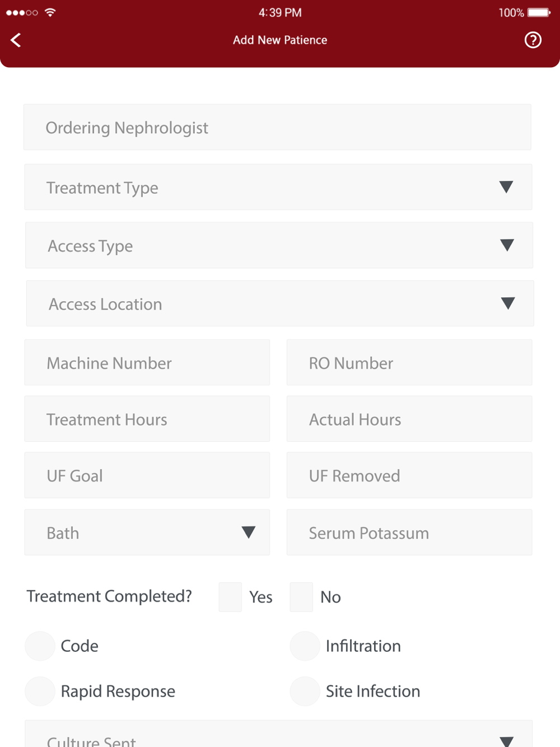
Task: Open the Access Type dropdown arrow
Action: [507, 245]
